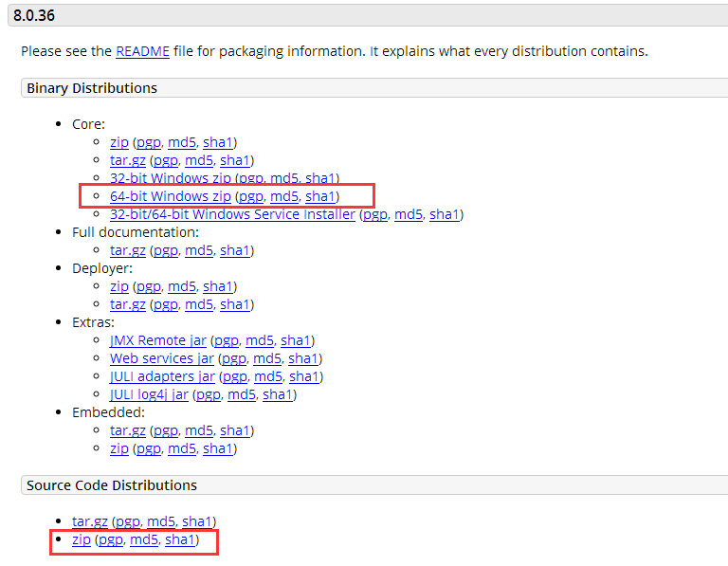The height and width of the screenshot is (566, 728).
Task: Download Full documentation tar.gz
Action: [x=128, y=250]
